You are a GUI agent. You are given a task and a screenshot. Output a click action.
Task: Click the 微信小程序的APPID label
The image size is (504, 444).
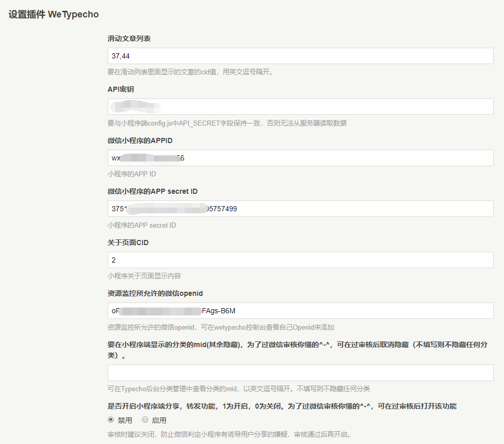[140, 140]
